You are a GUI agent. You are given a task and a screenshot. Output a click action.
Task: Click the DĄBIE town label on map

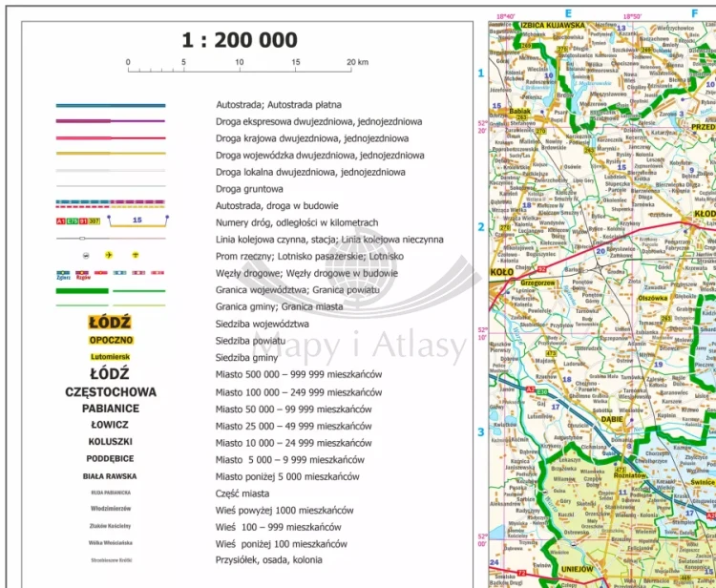[612, 419]
